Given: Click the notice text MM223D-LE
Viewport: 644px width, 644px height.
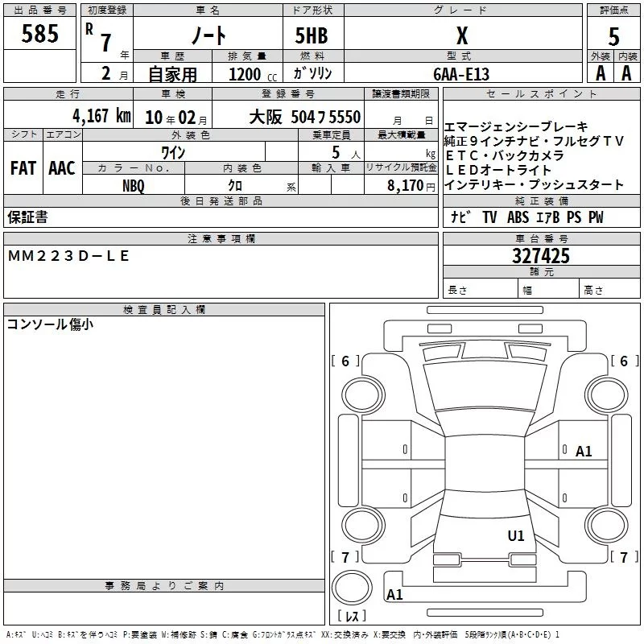Looking at the screenshot, I should (x=68, y=256).
